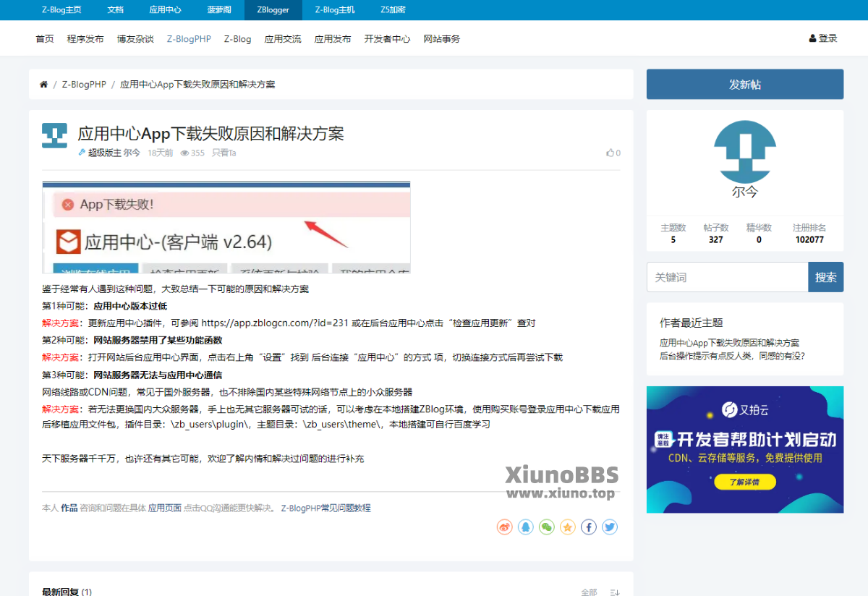This screenshot has height=596, width=868.
Task: Click the 全部 reply filter
Action: [589, 592]
